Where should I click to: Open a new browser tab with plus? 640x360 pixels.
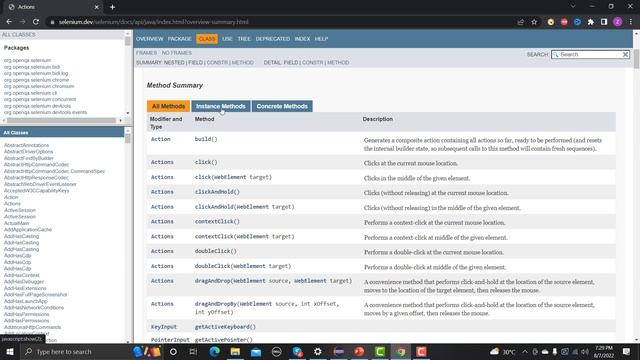[112, 7]
